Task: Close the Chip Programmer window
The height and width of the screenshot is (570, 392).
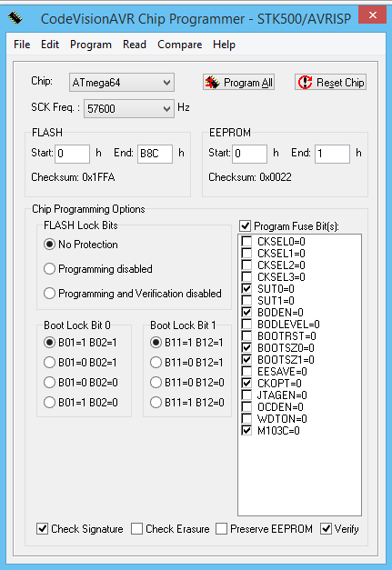Action: [x=372, y=15]
